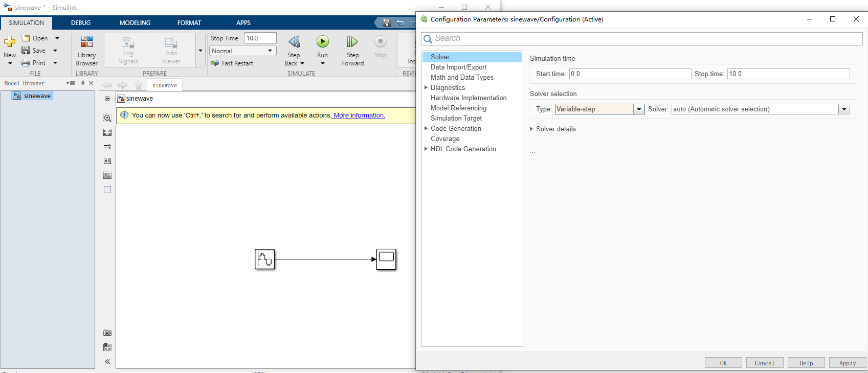Expand the Code Generation tree node
The width and height of the screenshot is (868, 373).
(x=426, y=128)
